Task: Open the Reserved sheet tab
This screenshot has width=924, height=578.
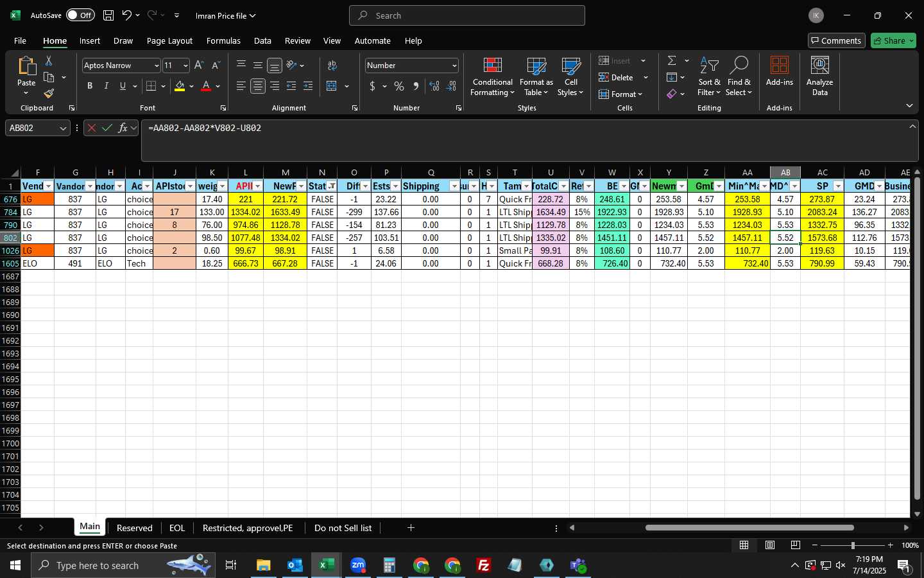Action: coord(135,528)
